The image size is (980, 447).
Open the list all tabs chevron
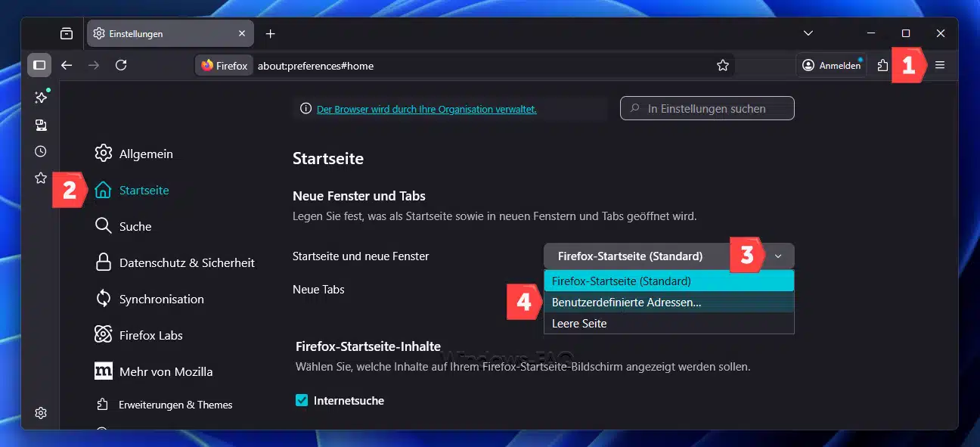pyautogui.click(x=808, y=33)
